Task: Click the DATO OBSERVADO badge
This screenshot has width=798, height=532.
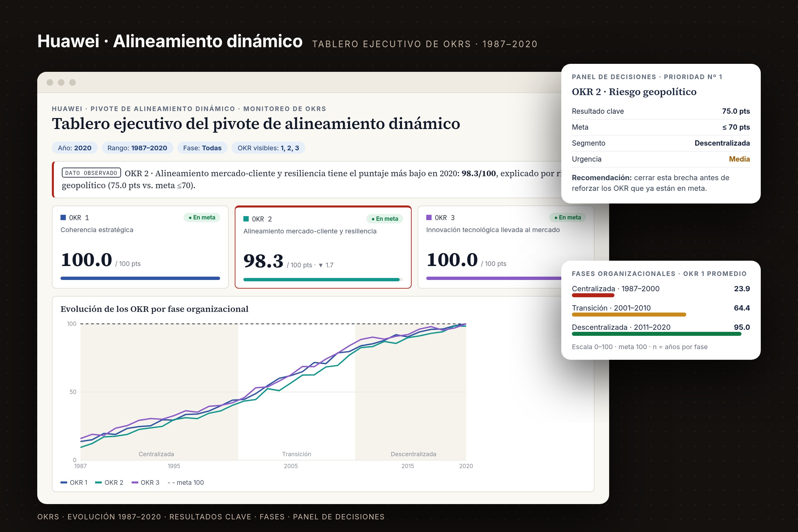Action: (x=91, y=173)
